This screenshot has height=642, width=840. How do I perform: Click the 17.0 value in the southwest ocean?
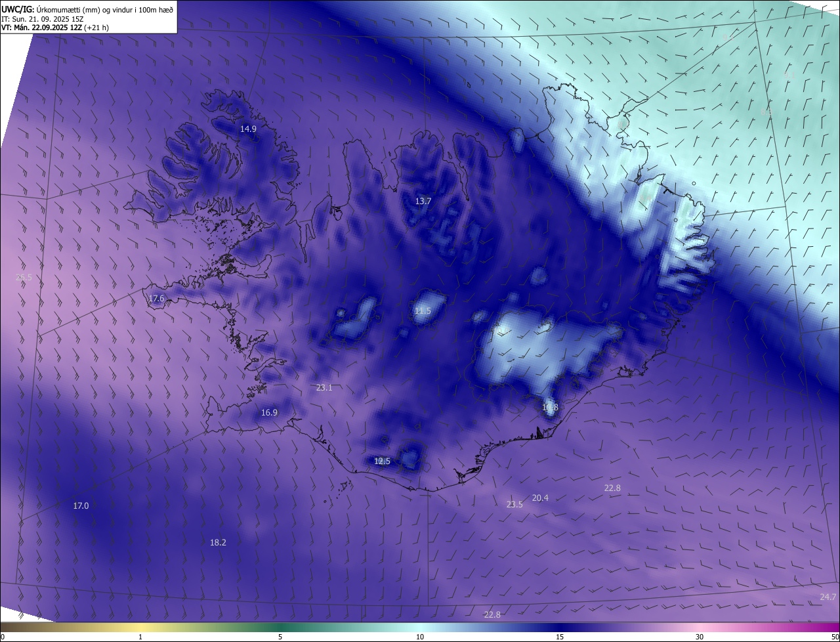pos(81,506)
